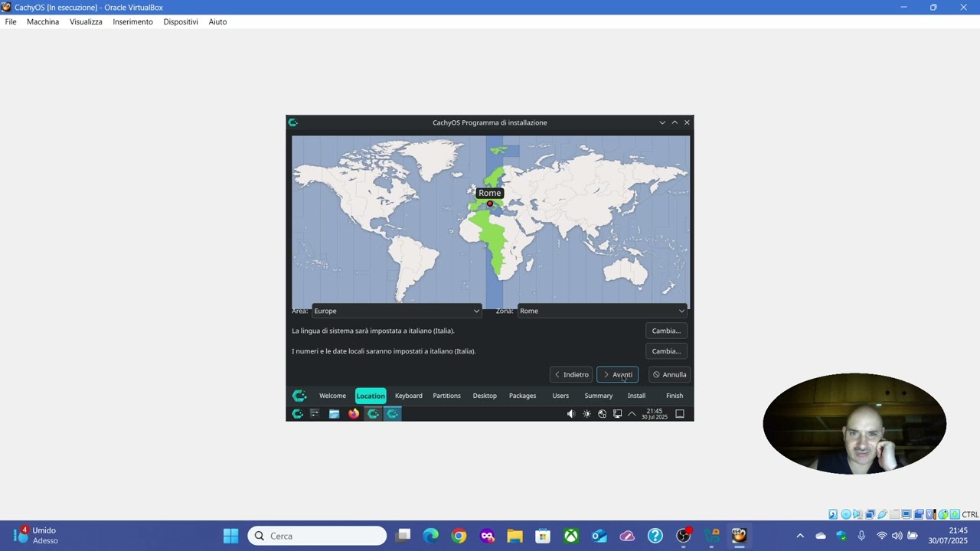
Task: Open Xbox app from Windows taskbar
Action: (571, 536)
